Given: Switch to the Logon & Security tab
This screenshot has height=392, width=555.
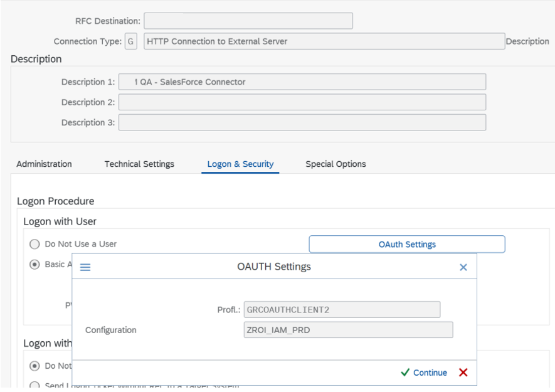Looking at the screenshot, I should (240, 164).
